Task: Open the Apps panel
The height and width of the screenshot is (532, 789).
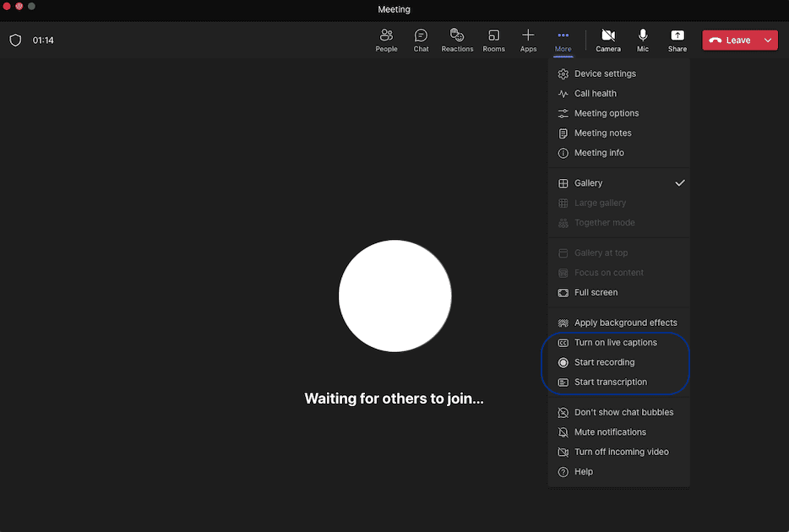Action: 528,40
